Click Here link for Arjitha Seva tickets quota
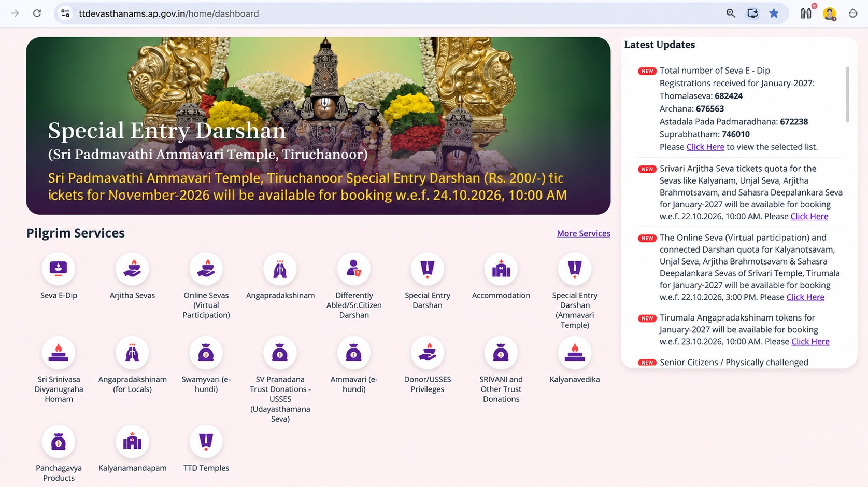 click(x=809, y=216)
